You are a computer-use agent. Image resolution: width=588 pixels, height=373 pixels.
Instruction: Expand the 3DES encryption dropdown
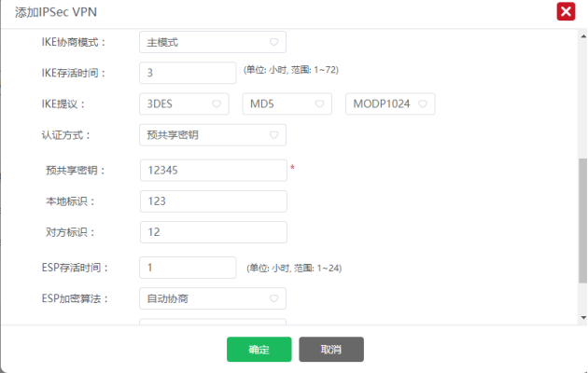[183, 104]
